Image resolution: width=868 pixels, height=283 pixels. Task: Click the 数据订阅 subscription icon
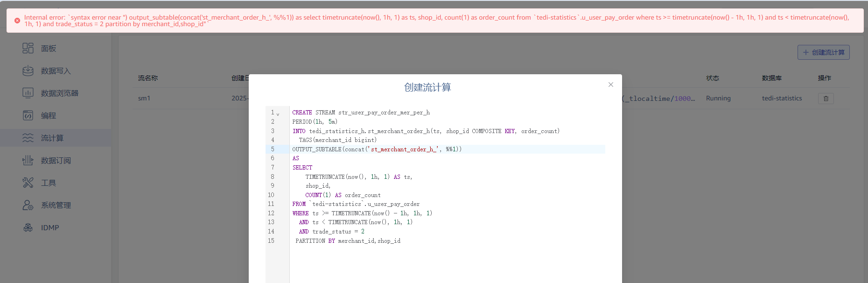pyautogui.click(x=28, y=160)
